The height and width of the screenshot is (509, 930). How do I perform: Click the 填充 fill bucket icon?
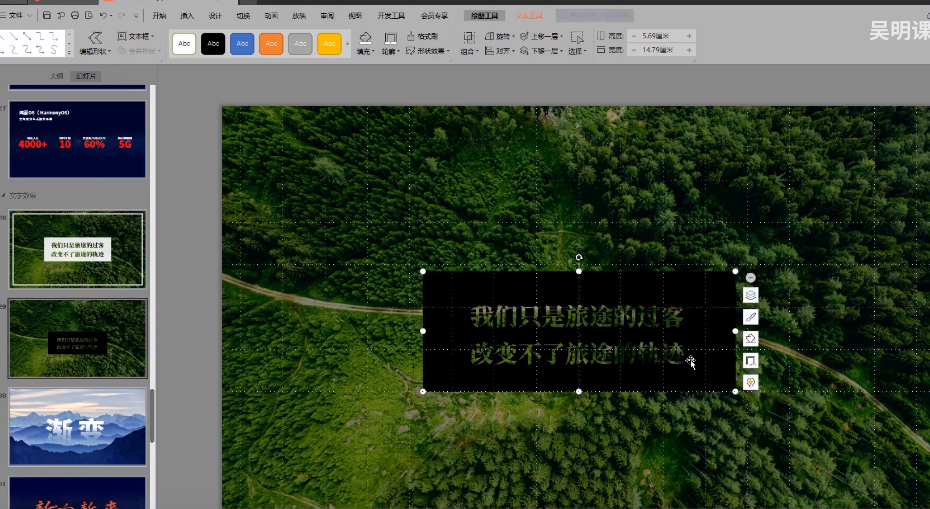pyautogui.click(x=365, y=39)
